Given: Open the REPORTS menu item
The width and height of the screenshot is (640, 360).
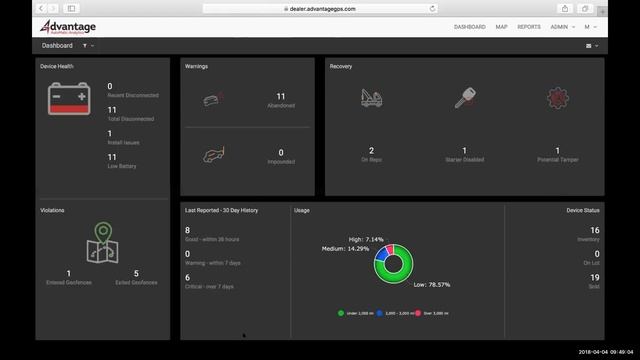Looking at the screenshot, I should point(529,27).
